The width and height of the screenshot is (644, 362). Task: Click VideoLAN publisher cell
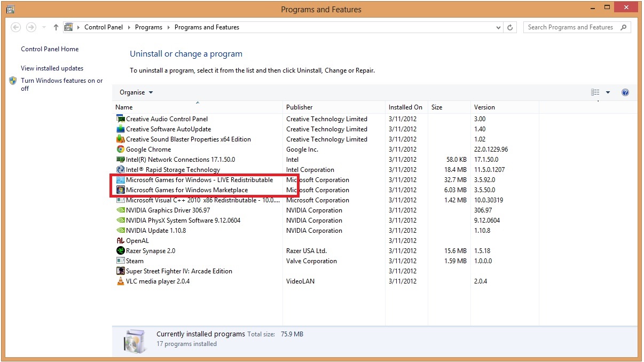[x=300, y=281]
